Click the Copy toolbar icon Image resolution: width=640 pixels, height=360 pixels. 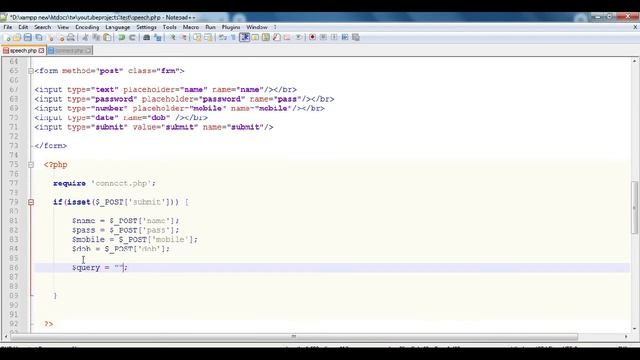(96, 38)
